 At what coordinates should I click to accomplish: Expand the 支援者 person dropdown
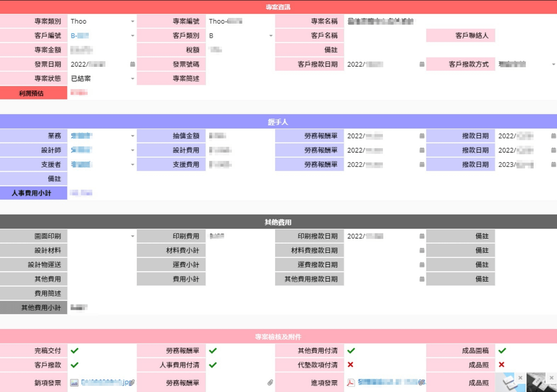pos(133,165)
